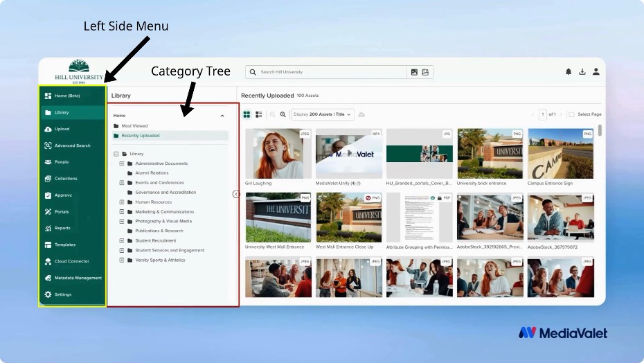
Task: Open the Campus Entrance Sign thumbnail
Action: pos(561,153)
